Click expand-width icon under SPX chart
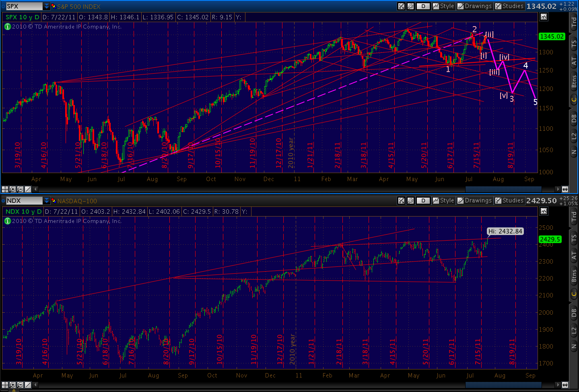The image size is (579, 392). point(565,189)
